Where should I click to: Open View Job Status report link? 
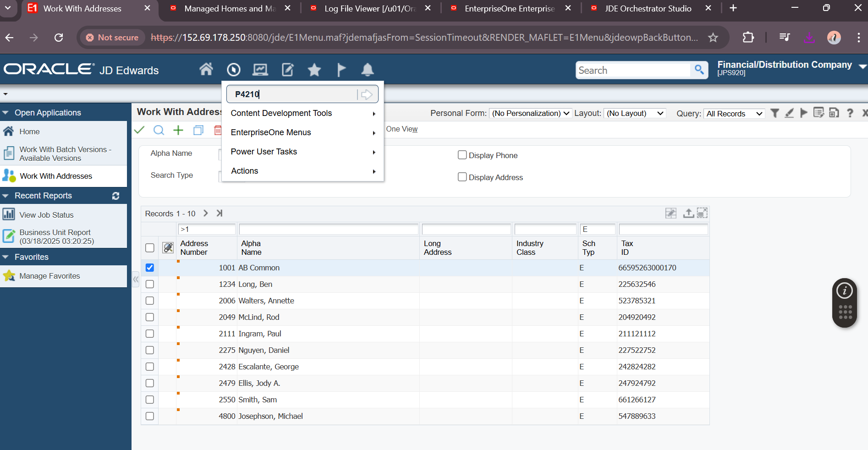point(46,215)
